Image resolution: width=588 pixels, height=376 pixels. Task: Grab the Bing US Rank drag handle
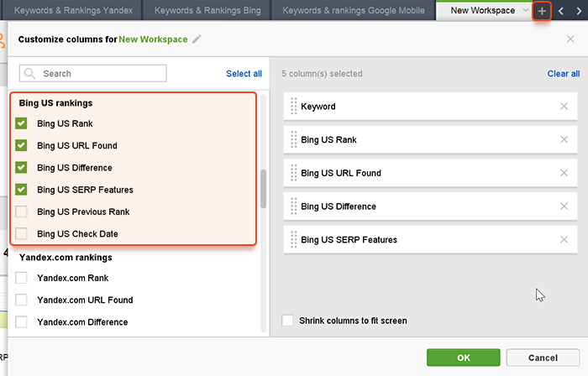[294, 139]
